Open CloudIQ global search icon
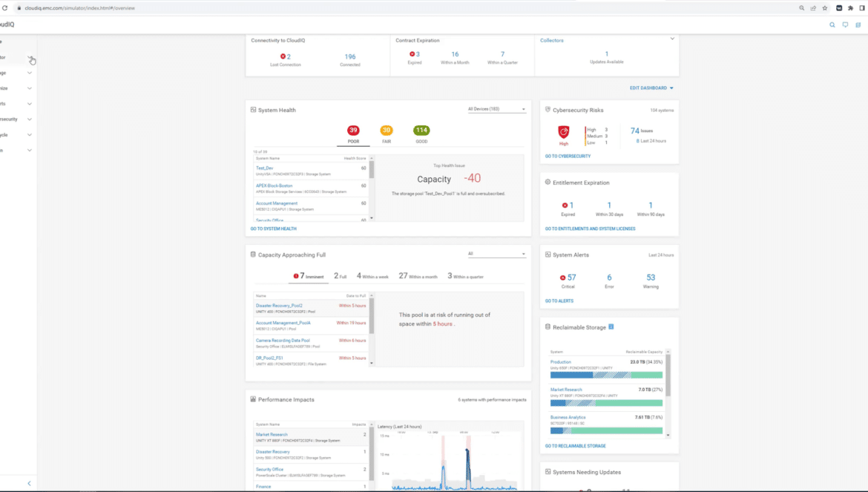Image resolution: width=868 pixels, height=492 pixels. (x=832, y=25)
